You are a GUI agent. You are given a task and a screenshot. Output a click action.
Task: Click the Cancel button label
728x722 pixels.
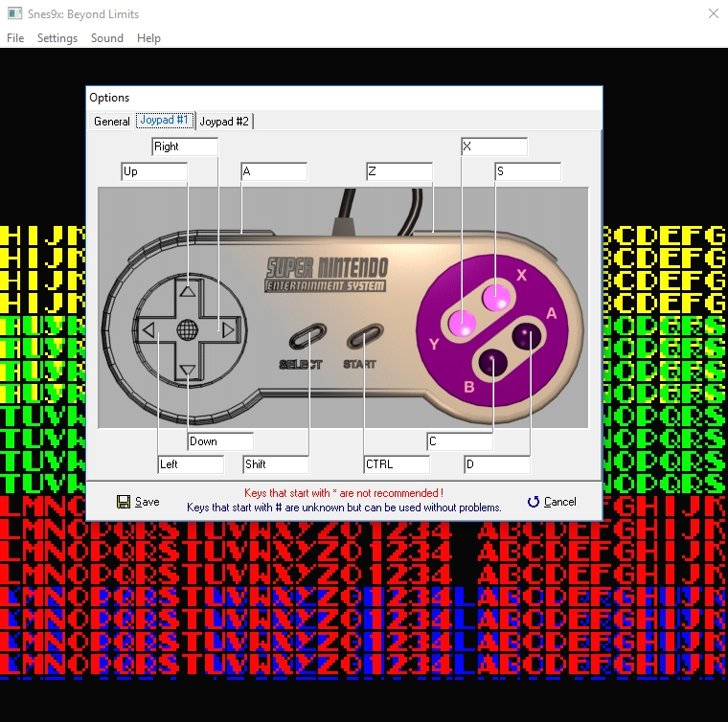pos(560,502)
